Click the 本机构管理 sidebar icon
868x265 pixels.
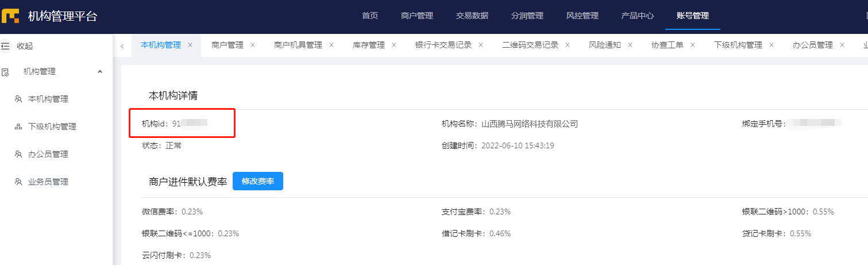click(x=18, y=99)
